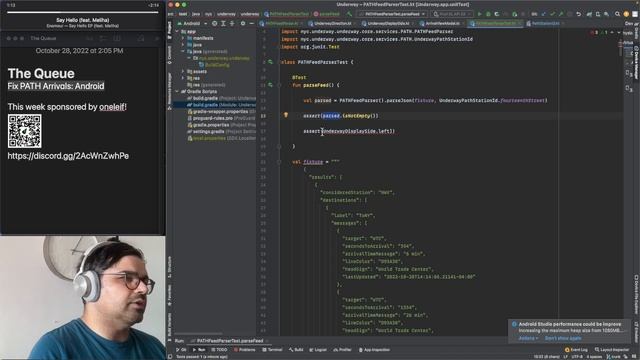Click the Collapse All icon in project panel
640x360 pixels.
coord(232,23)
